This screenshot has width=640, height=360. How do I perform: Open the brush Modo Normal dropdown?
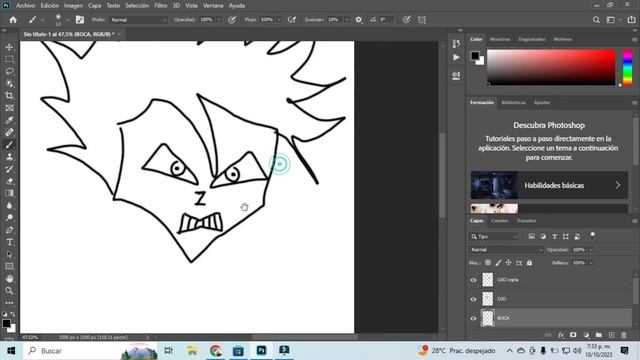click(139, 20)
